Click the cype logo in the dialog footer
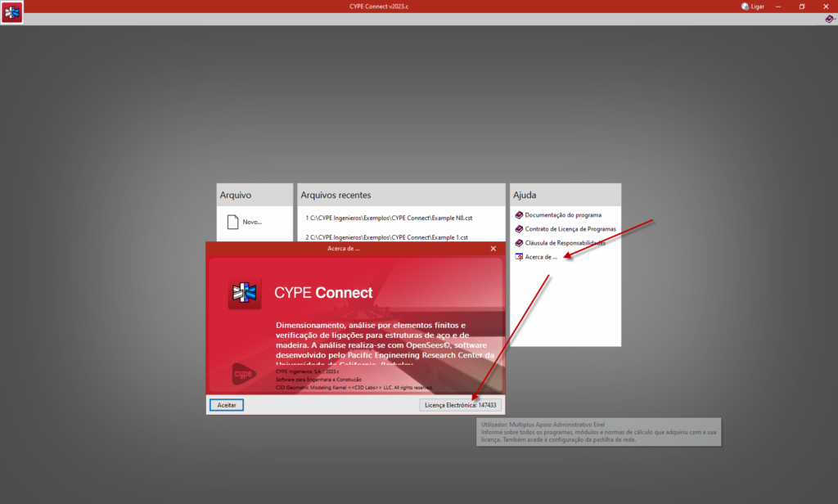838x504 pixels. [244, 374]
